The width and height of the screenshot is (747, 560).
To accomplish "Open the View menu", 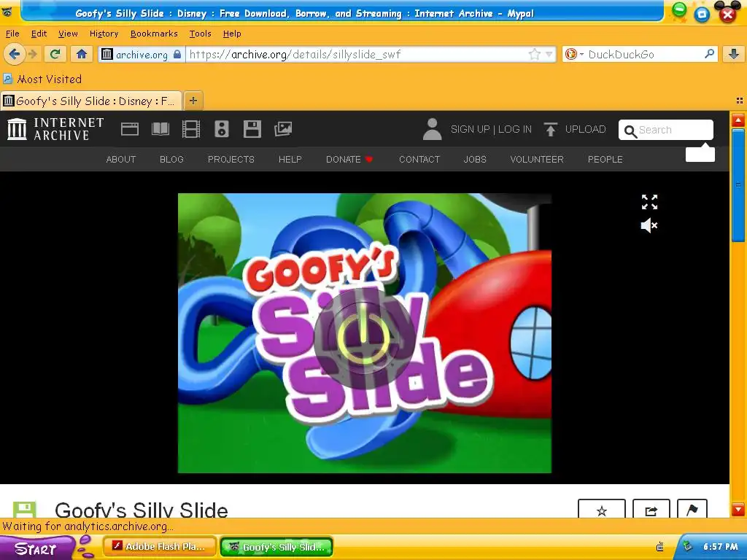I will tap(68, 34).
